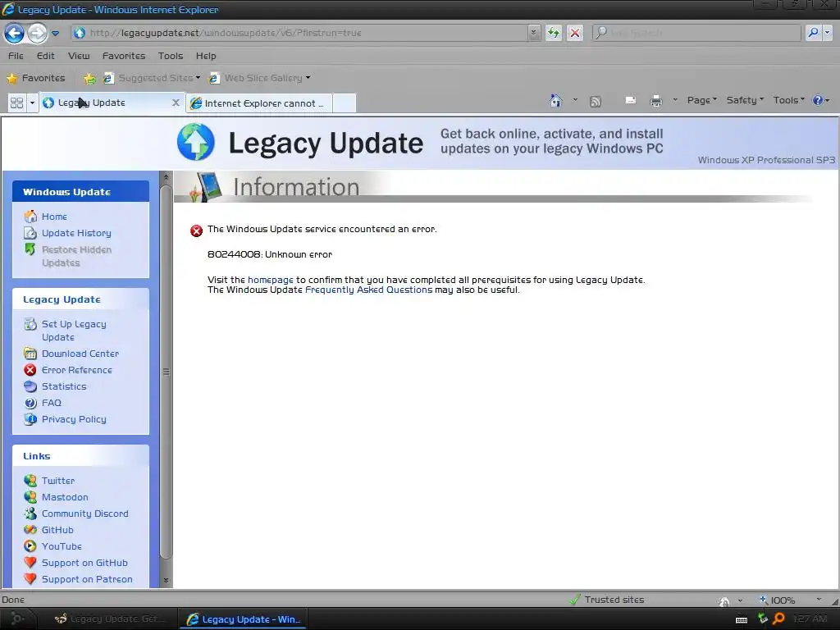This screenshot has height=630, width=840.
Task: Open the File menu
Action: coord(16,56)
